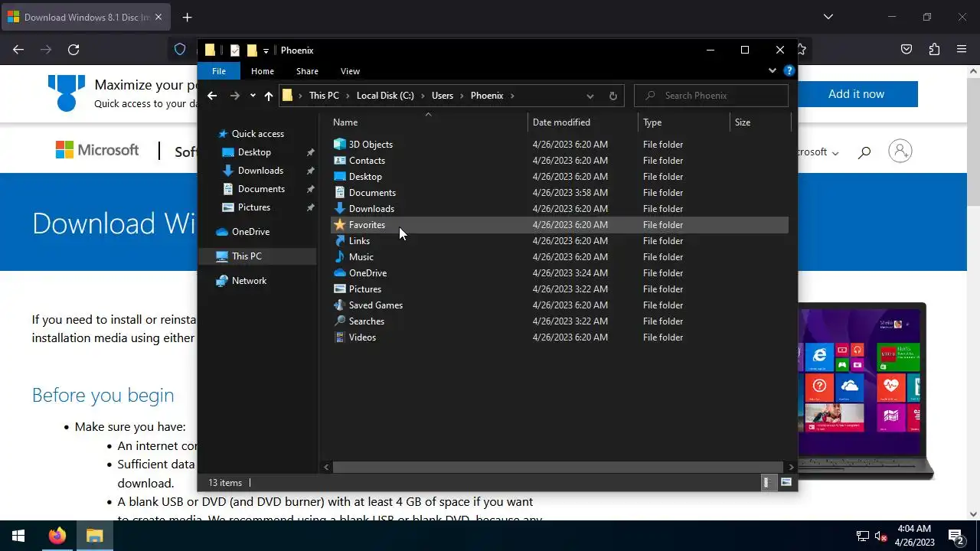Click the Add it now button
Image resolution: width=980 pixels, height=551 pixels.
click(x=856, y=94)
